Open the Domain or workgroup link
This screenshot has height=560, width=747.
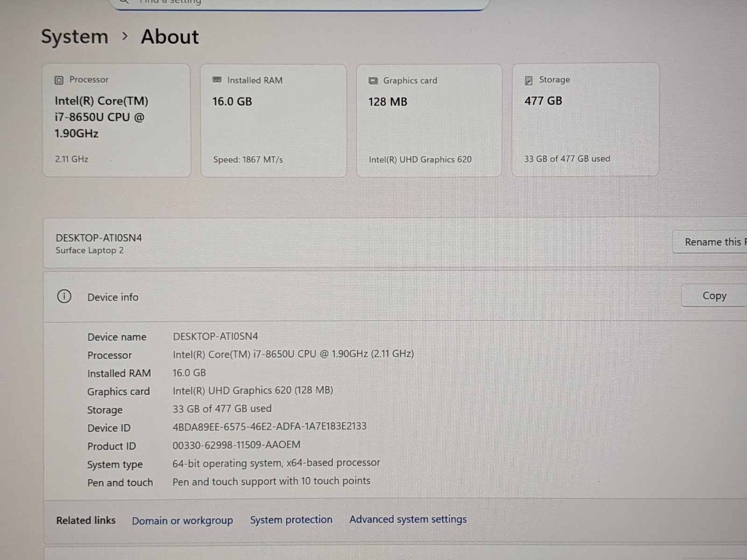coord(183,520)
